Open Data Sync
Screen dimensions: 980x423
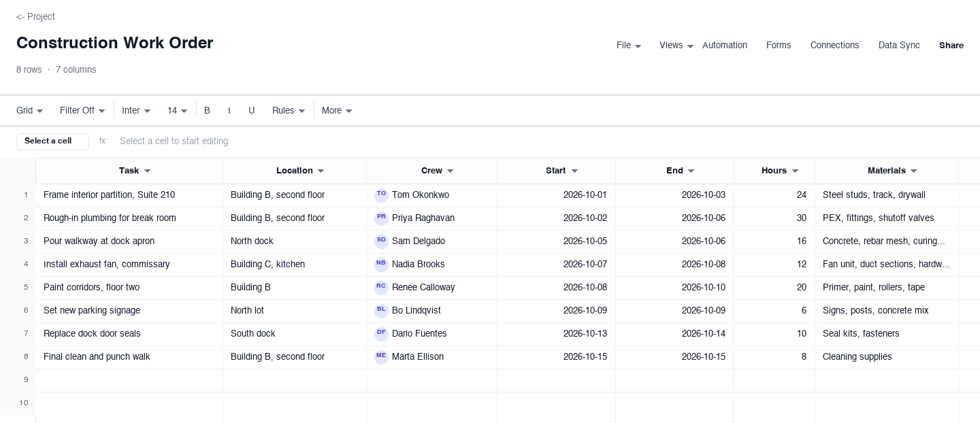pyautogui.click(x=899, y=46)
